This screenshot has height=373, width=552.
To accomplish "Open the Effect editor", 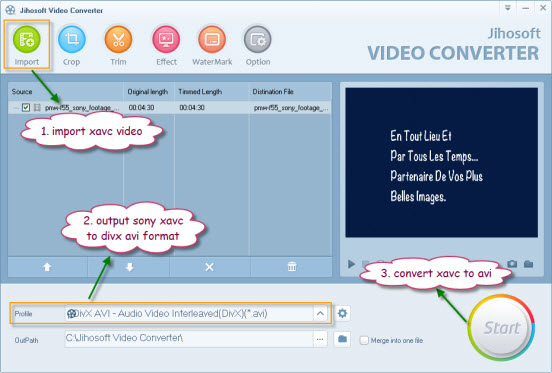I will [166, 39].
